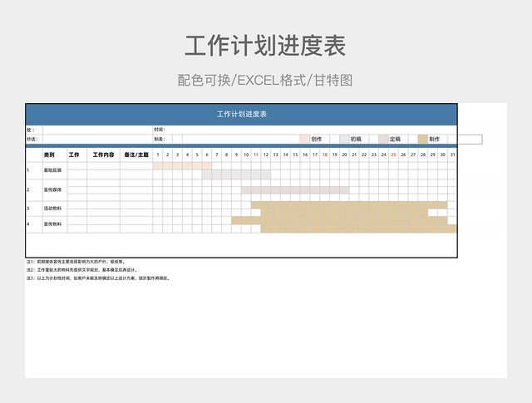Click the 创作 legend label
Screen dimensions: 532x403
[x=317, y=139]
